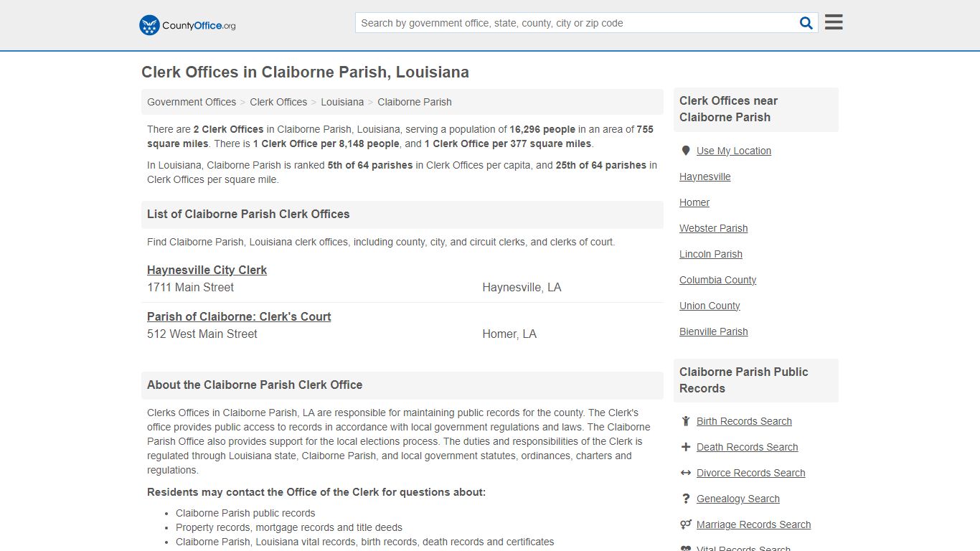Open Bienville Parish link
Image resolution: width=980 pixels, height=551 pixels.
tap(714, 331)
